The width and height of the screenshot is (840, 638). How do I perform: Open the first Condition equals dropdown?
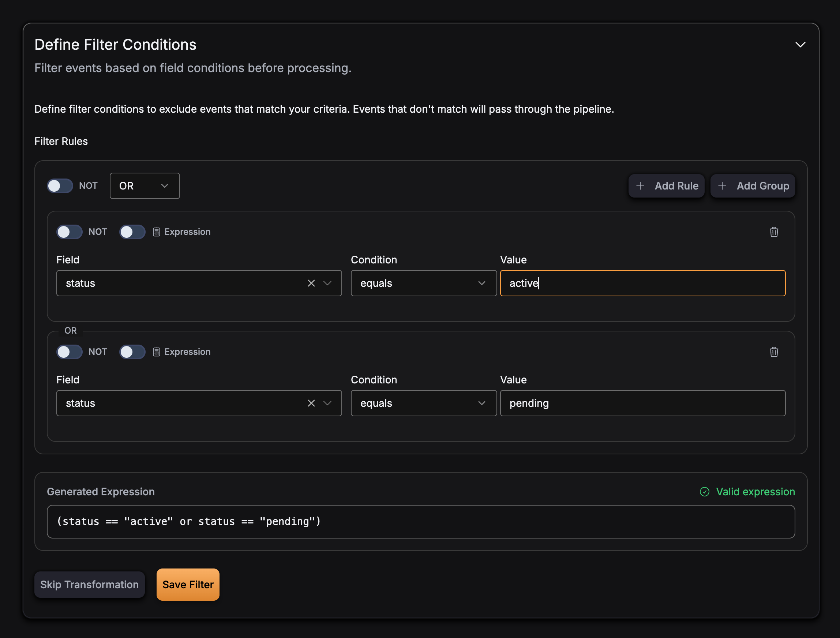pos(423,283)
